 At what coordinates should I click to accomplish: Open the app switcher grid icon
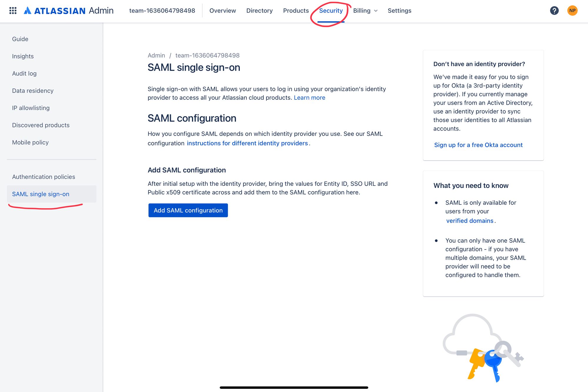pos(13,11)
